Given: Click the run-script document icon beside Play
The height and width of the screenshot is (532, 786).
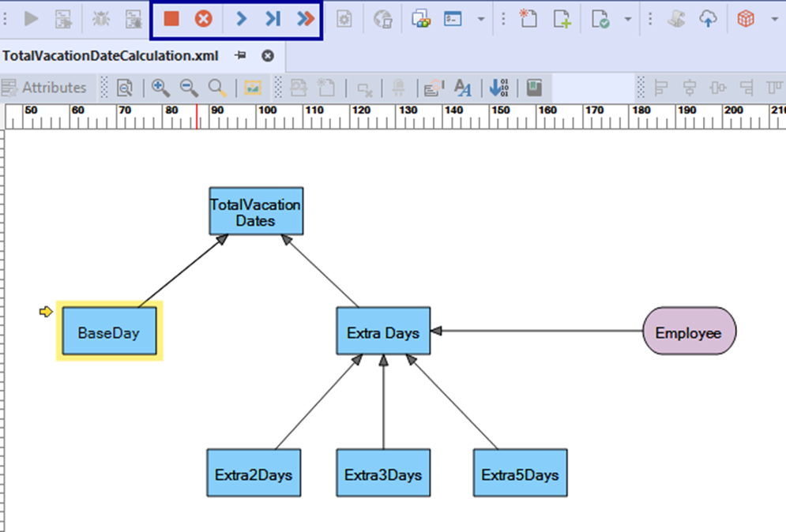Looking at the screenshot, I should tap(63, 19).
